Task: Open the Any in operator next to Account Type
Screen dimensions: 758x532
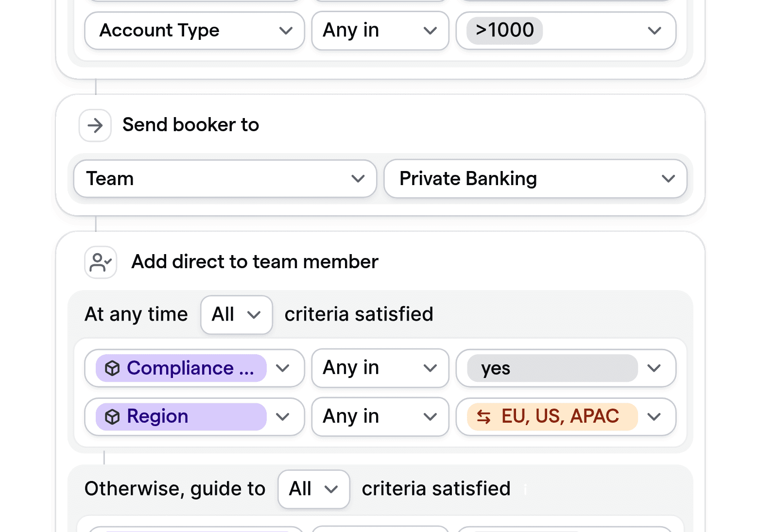Action: click(380, 31)
